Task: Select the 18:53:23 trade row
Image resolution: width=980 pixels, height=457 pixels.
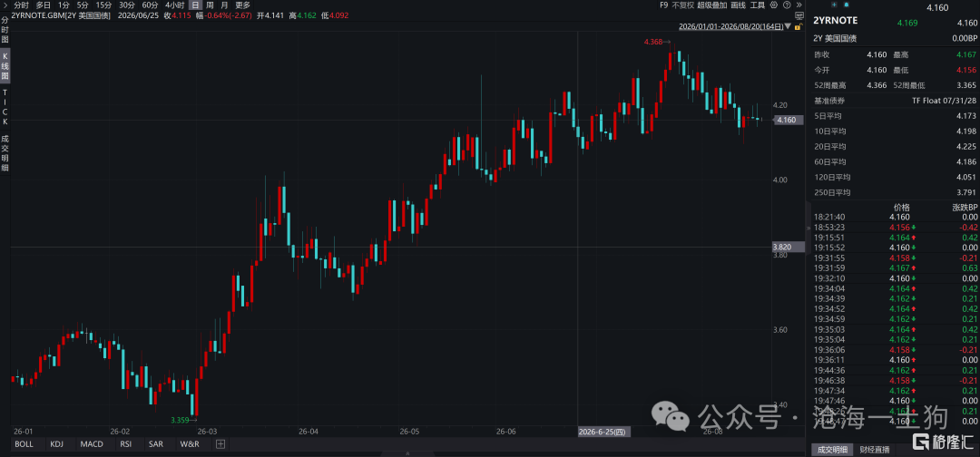Action: click(x=895, y=228)
